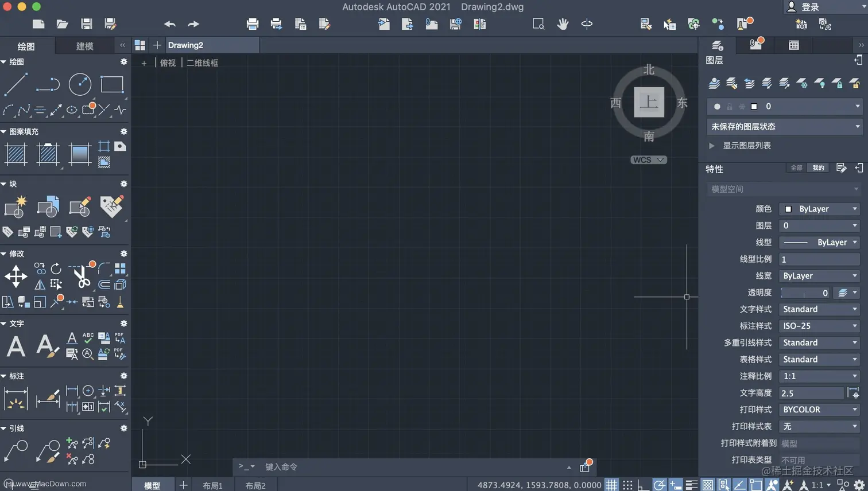Screen dimensions: 868x491
Task: Open the color ByLayer dropdown
Action: click(x=819, y=209)
